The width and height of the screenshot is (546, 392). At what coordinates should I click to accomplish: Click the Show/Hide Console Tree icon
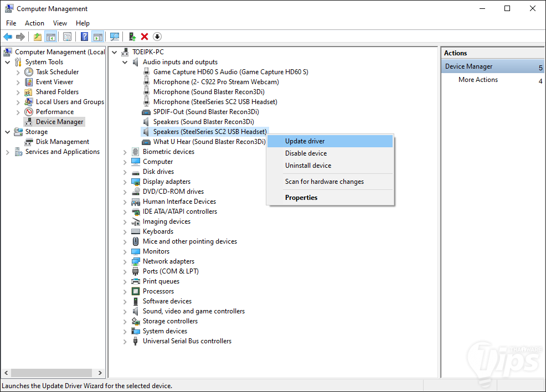point(51,37)
